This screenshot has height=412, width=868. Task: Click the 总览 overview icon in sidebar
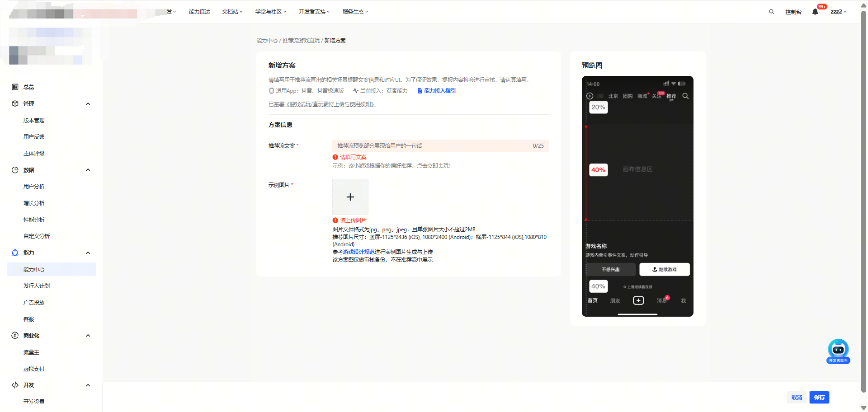tap(15, 87)
